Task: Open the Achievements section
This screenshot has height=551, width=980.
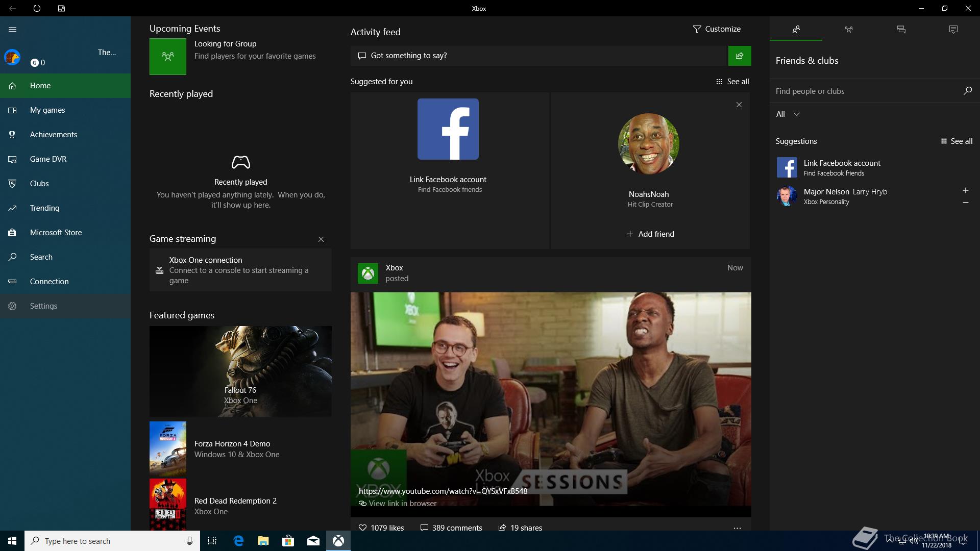Action: 65,135
